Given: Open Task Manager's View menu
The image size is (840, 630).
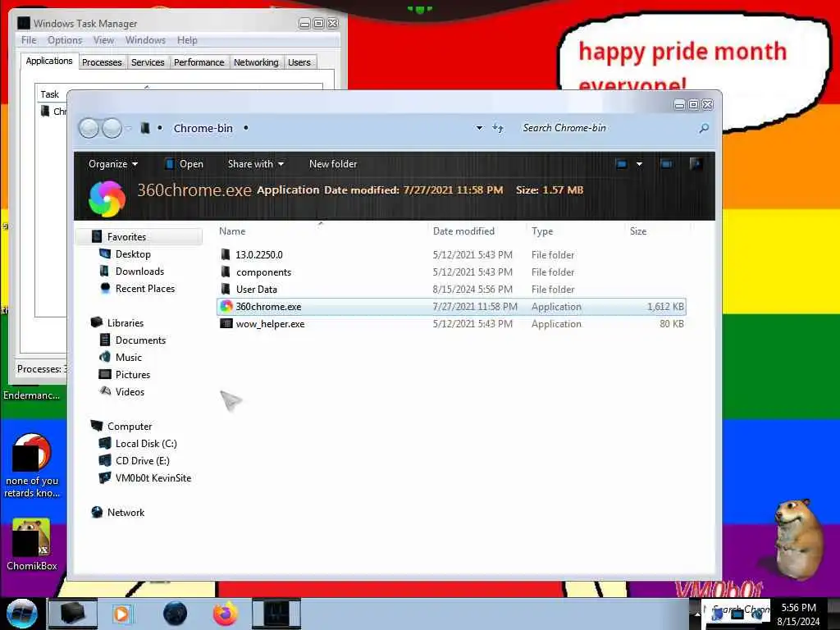Looking at the screenshot, I should pyautogui.click(x=103, y=40).
